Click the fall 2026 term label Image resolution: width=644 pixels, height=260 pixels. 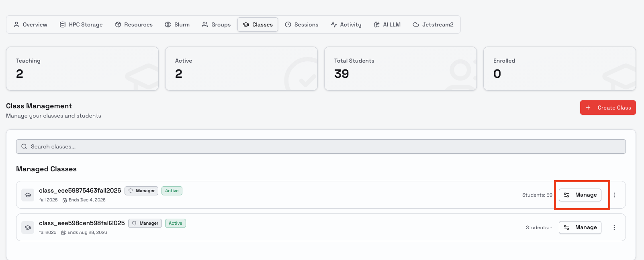48,200
